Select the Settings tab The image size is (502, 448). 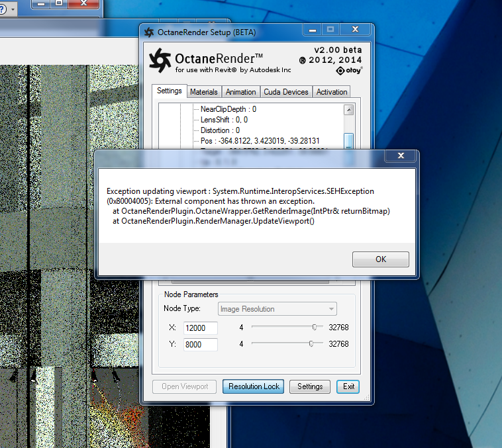(x=170, y=91)
